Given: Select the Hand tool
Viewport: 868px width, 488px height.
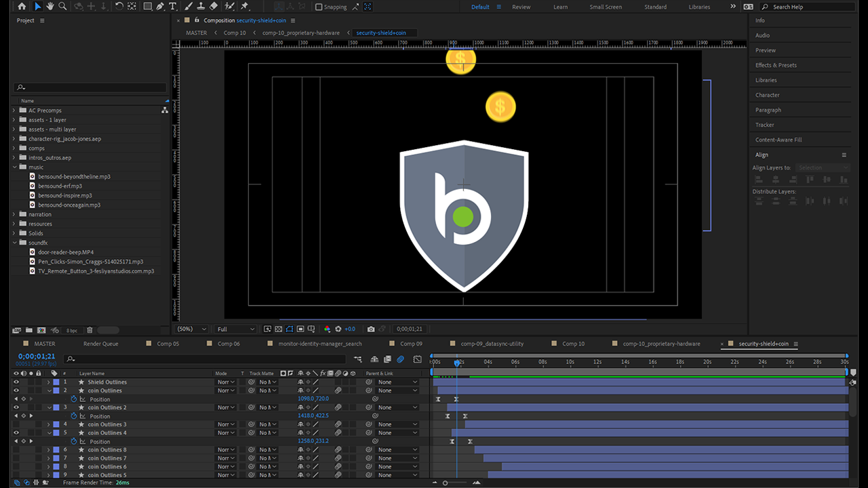Looking at the screenshot, I should pos(50,7).
